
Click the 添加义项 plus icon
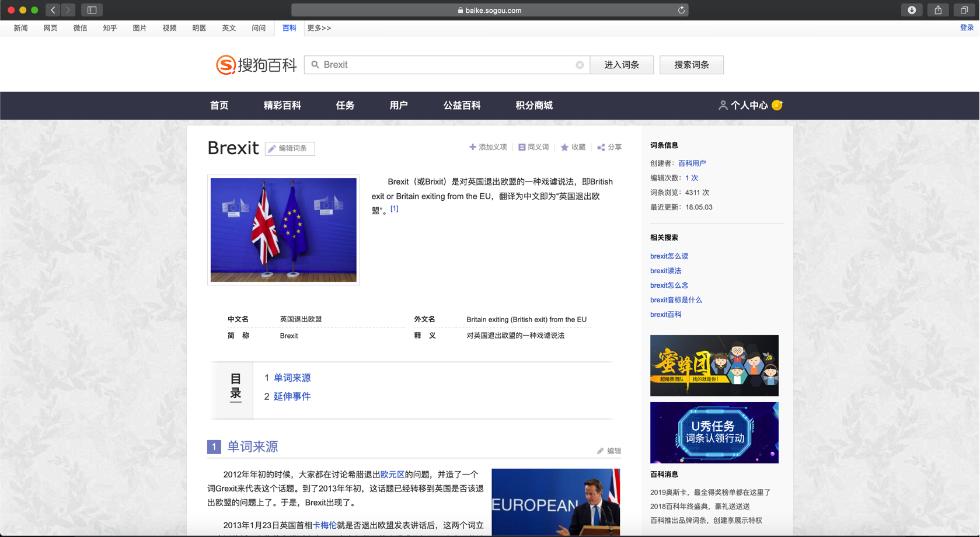473,147
